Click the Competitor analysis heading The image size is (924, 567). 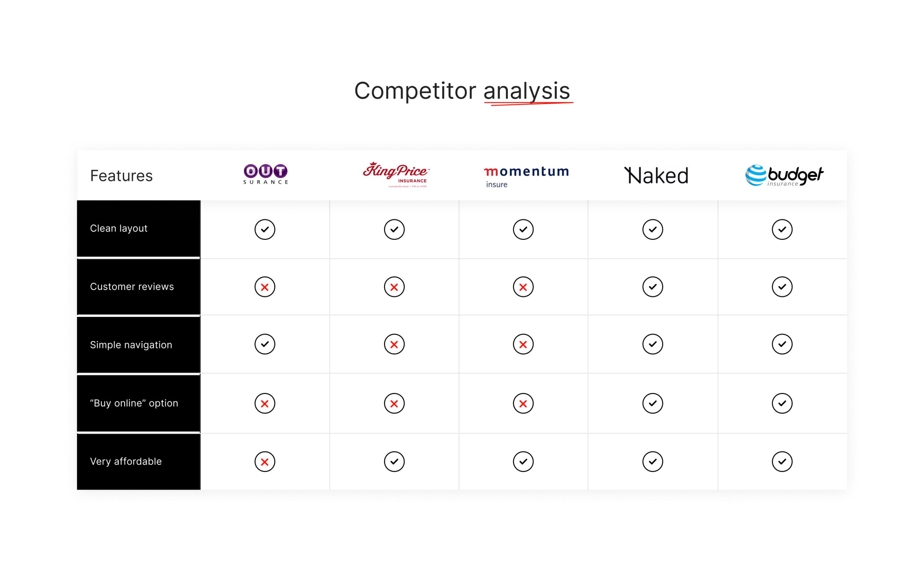pos(462,91)
